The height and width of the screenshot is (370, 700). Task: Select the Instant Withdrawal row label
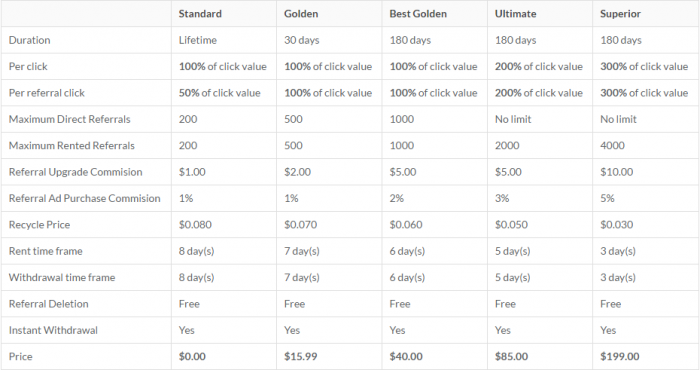[53, 330]
